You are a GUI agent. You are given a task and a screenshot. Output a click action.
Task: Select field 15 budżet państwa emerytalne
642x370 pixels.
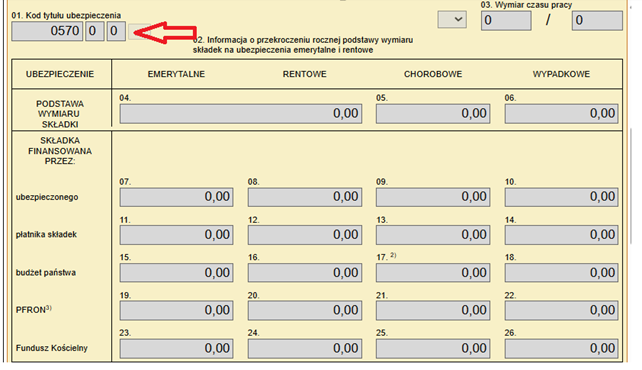point(176,273)
